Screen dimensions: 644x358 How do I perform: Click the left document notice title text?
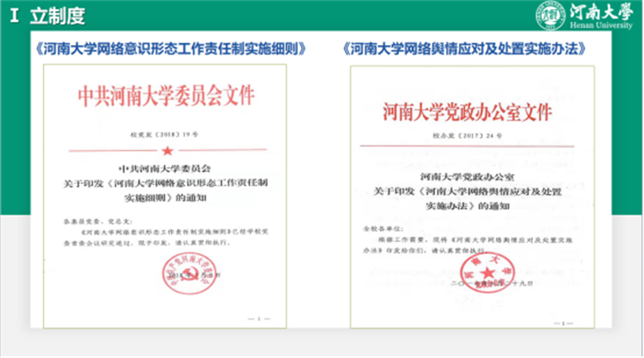(165, 183)
